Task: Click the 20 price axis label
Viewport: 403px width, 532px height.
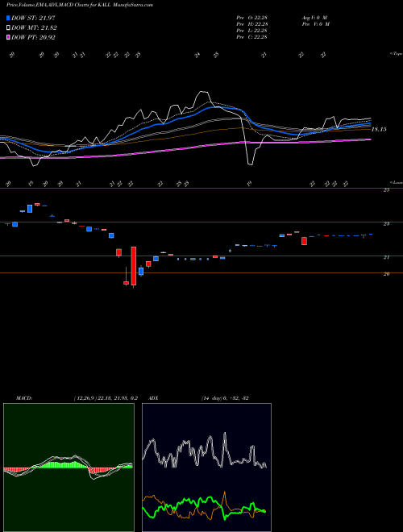Action: pyautogui.click(x=386, y=274)
